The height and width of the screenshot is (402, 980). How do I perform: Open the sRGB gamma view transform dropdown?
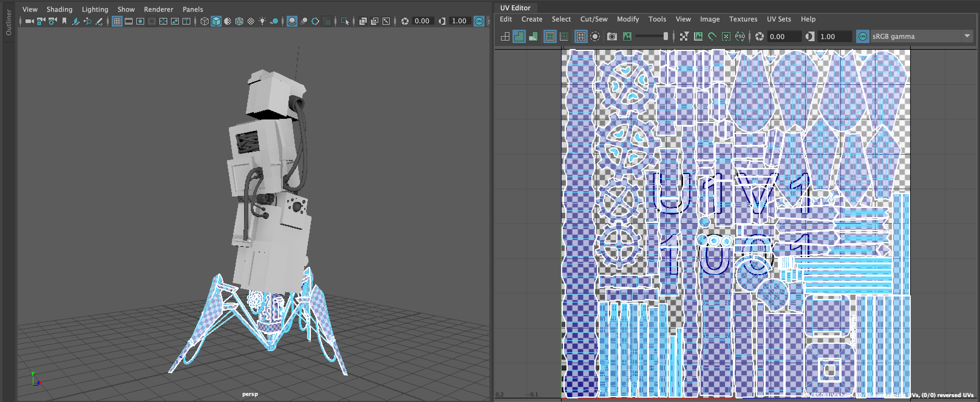tap(967, 36)
